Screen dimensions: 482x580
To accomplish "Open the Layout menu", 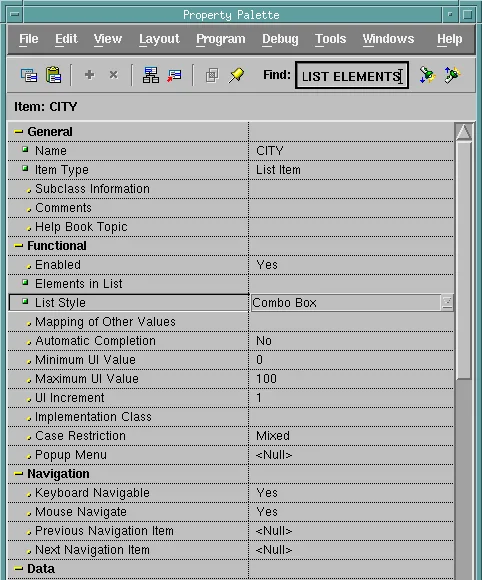I will (159, 39).
